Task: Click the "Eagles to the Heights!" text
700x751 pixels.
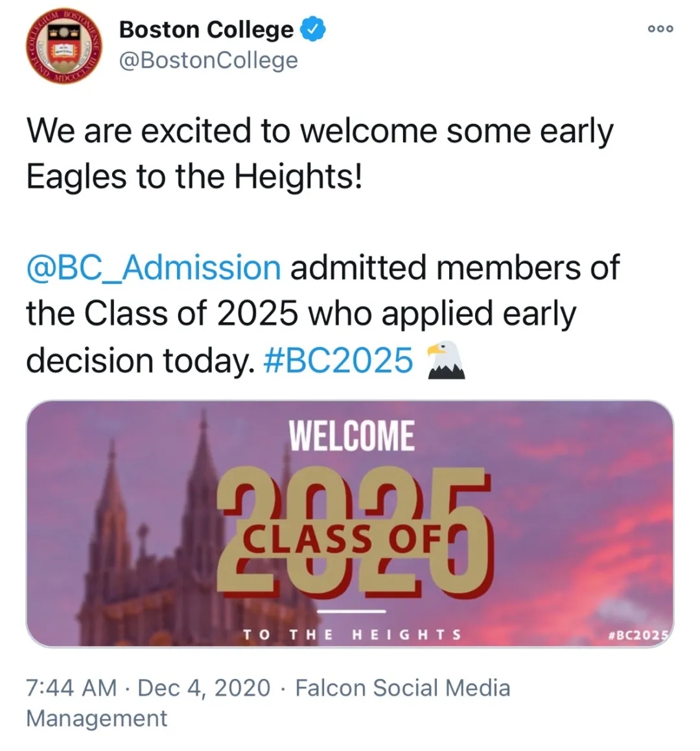Action: point(194,177)
